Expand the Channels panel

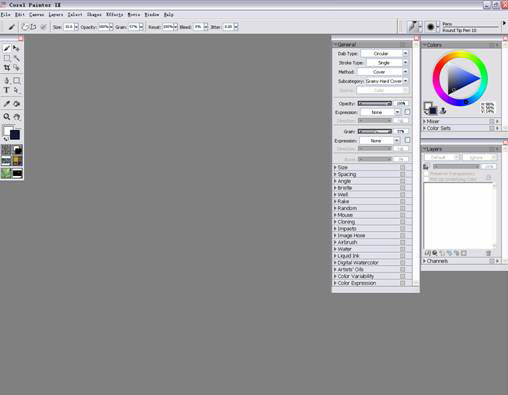[436, 261]
